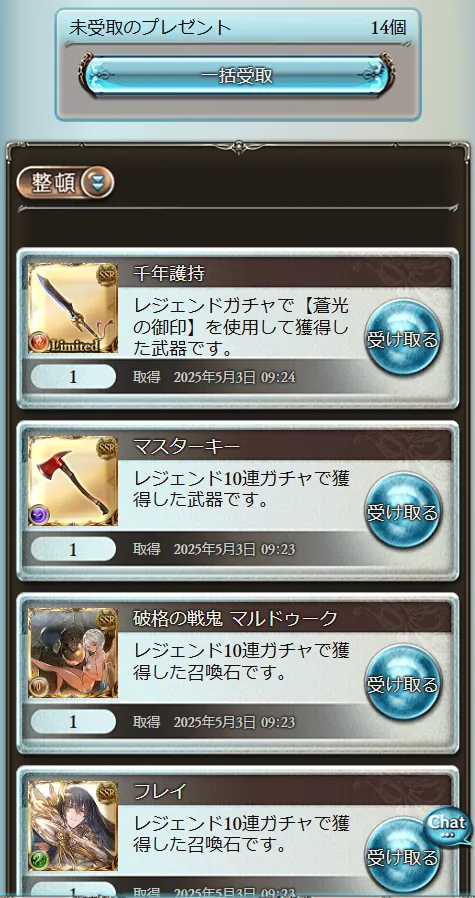Claim the フレイ summon with 受け取る
Image resolution: width=475 pixels, height=898 pixels.
(403, 857)
